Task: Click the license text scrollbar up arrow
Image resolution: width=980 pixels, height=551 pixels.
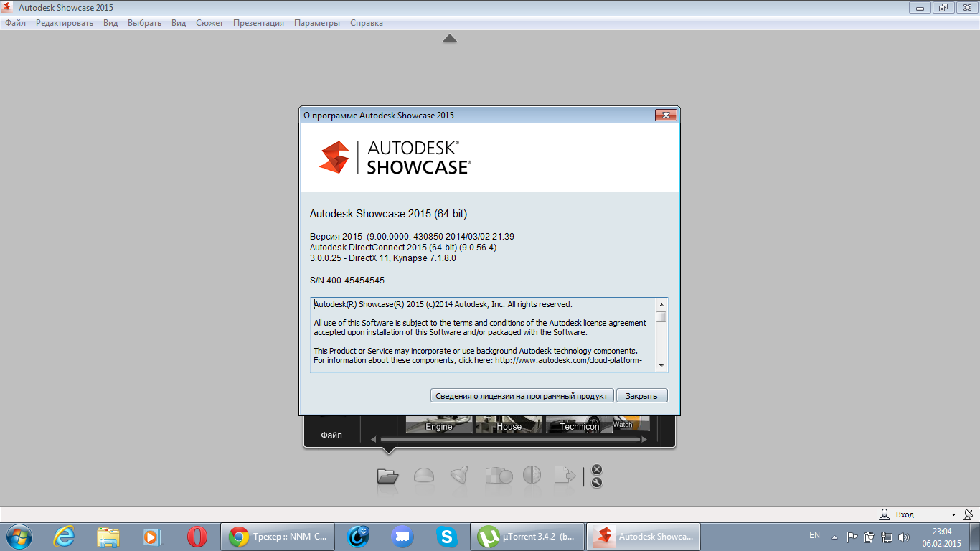Action: click(661, 304)
